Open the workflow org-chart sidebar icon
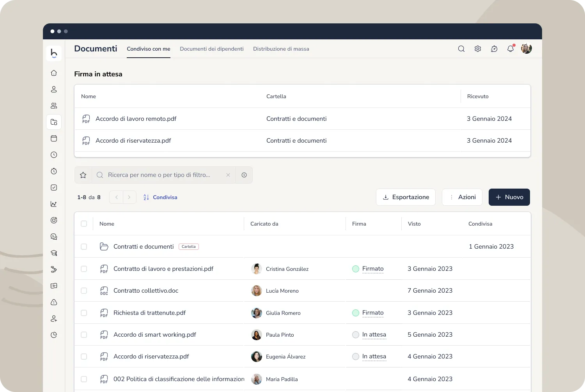 (54, 269)
